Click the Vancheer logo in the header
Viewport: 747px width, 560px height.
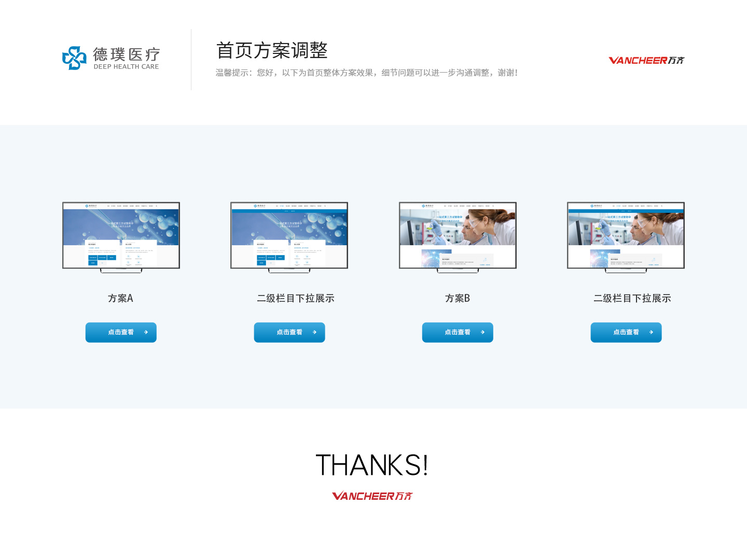(646, 60)
